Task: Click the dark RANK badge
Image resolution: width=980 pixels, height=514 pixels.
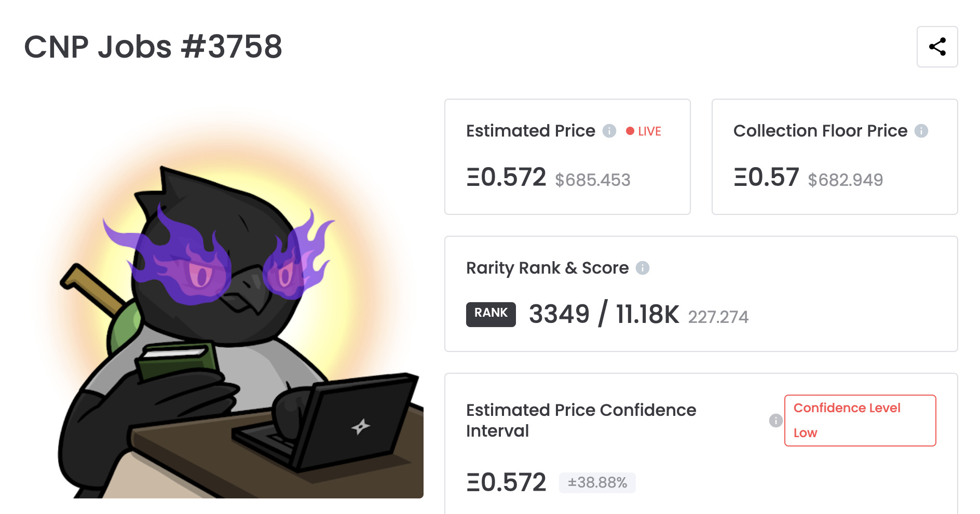Action: pyautogui.click(x=491, y=314)
